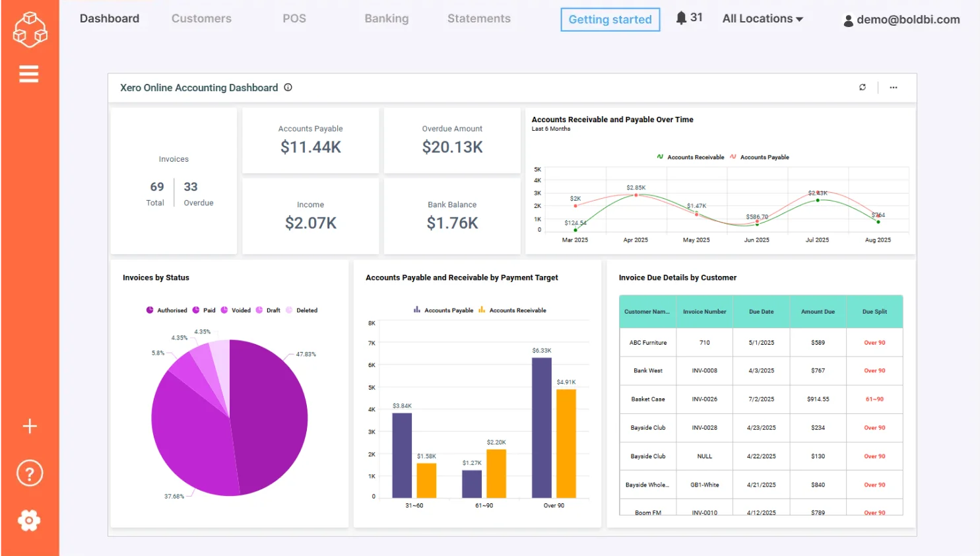Open the dashboard's more options ellipsis menu

(894, 87)
